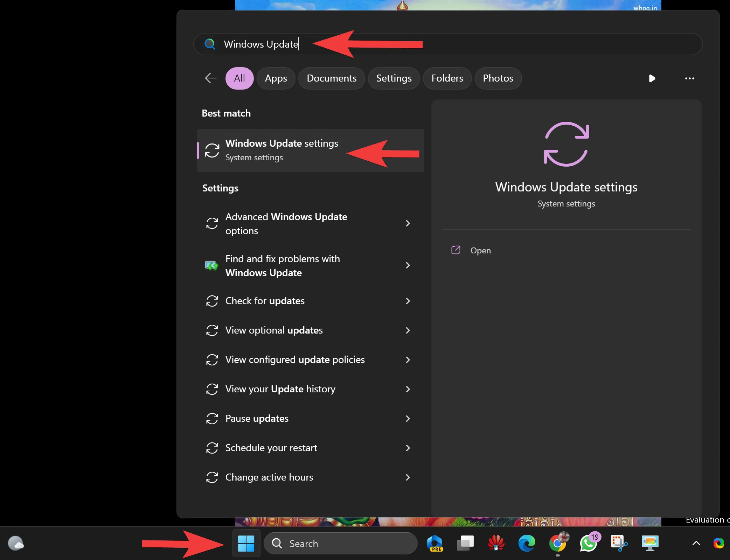The image size is (730, 560).
Task: Expand the Check for updates chevron
Action: (408, 301)
